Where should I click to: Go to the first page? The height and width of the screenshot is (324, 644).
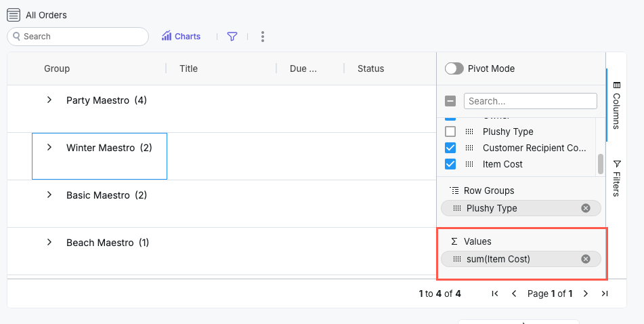coord(495,293)
